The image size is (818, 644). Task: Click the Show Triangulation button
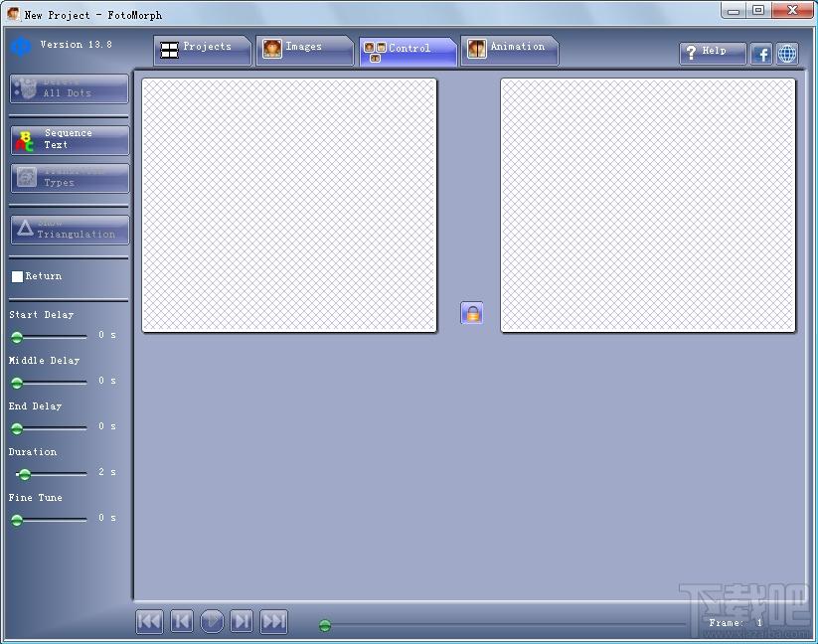pyautogui.click(x=70, y=230)
